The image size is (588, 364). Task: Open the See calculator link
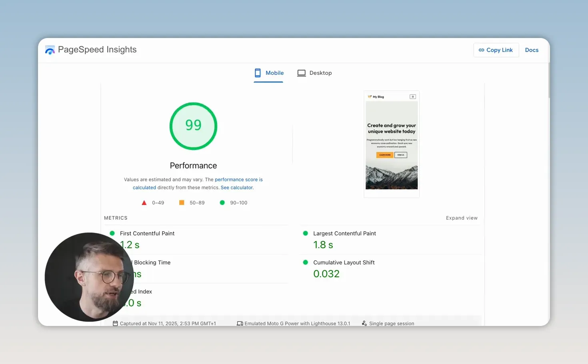237,188
